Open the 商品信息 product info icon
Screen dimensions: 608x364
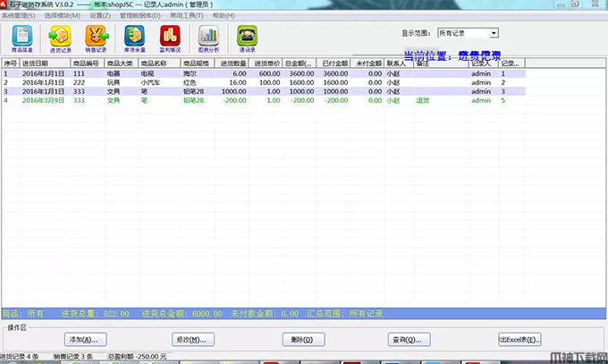point(23,38)
